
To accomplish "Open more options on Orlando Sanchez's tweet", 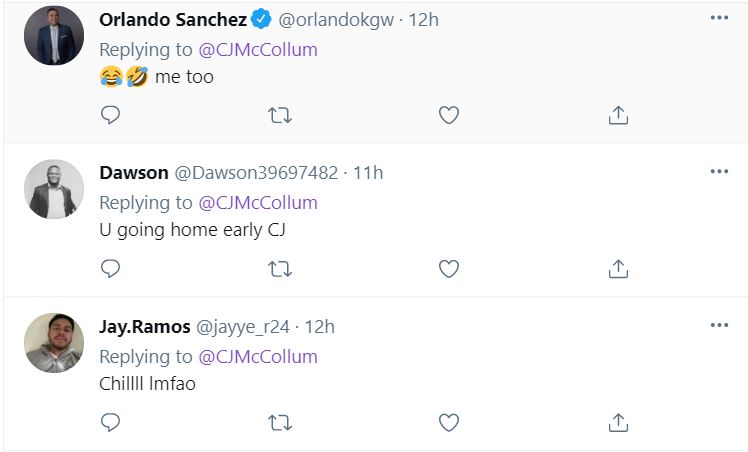I will 719,19.
